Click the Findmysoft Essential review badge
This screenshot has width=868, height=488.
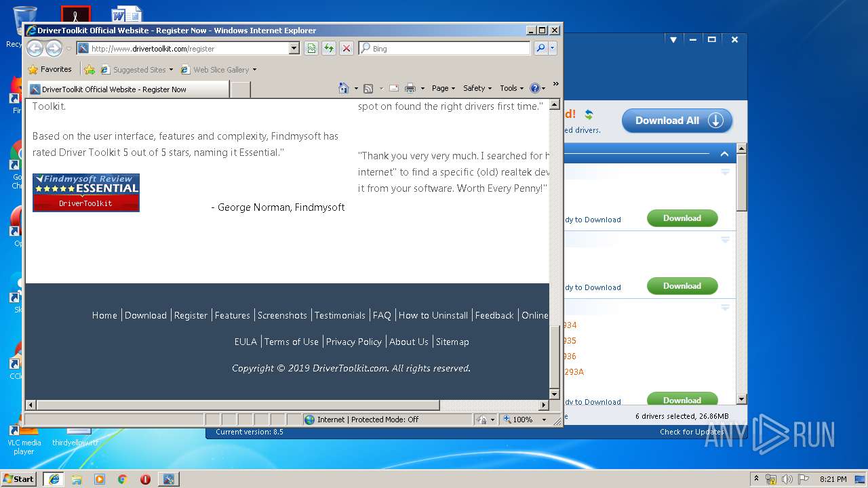(86, 192)
